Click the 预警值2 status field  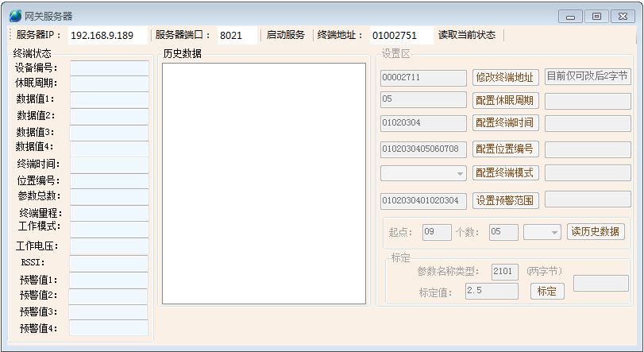[109, 296]
